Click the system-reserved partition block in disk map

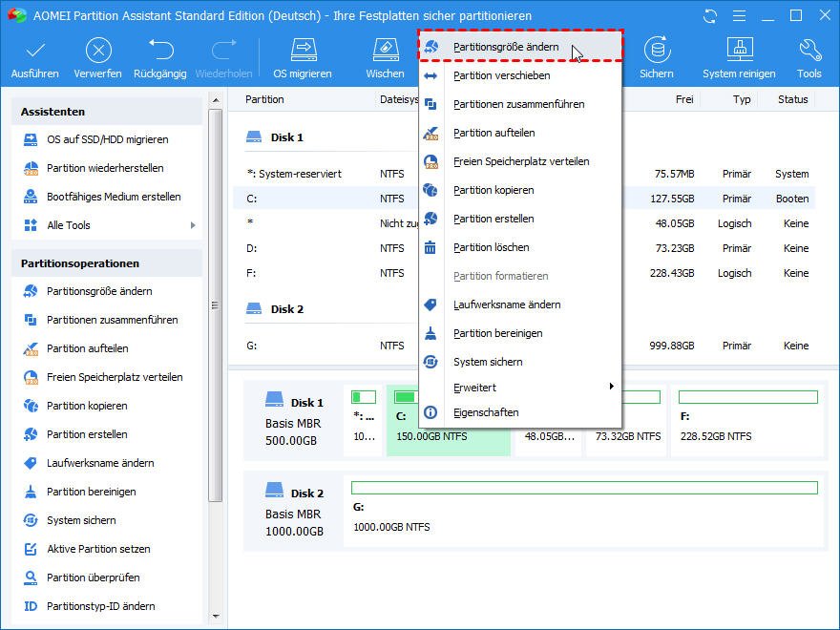tap(364, 421)
